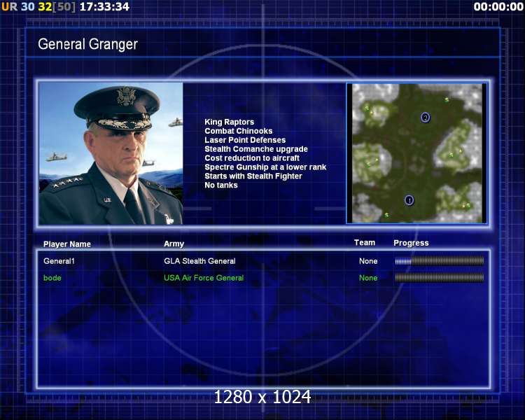Click bode's team value 'None'
The height and width of the screenshot is (420, 525).
(x=368, y=278)
